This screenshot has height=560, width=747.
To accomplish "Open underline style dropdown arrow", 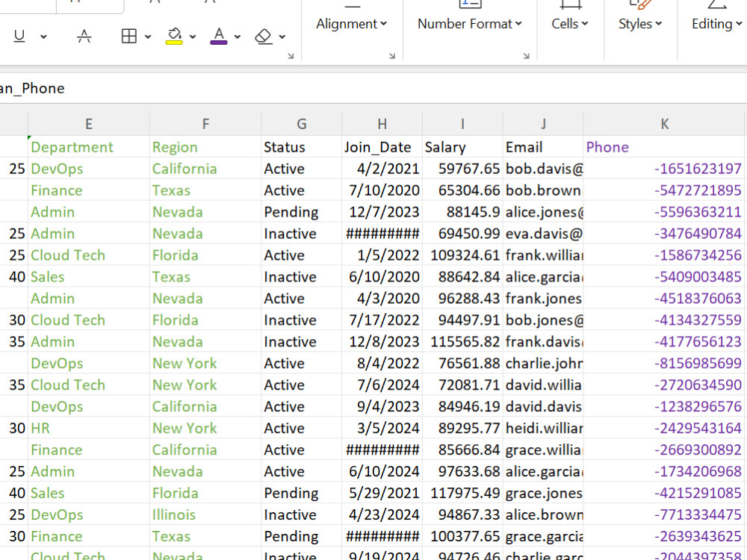I will coord(43,37).
